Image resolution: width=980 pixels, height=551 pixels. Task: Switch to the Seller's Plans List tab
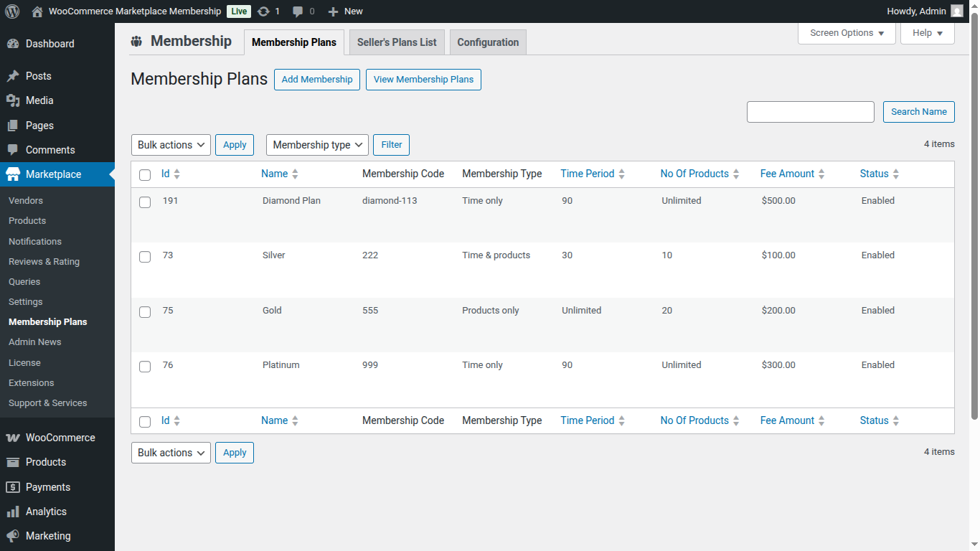pyautogui.click(x=397, y=42)
